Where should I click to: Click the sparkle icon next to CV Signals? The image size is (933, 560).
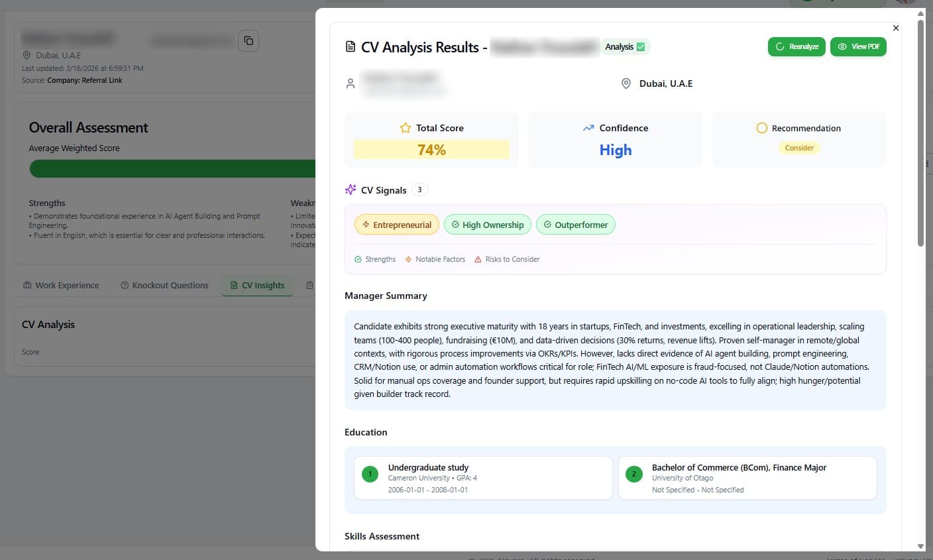point(350,189)
